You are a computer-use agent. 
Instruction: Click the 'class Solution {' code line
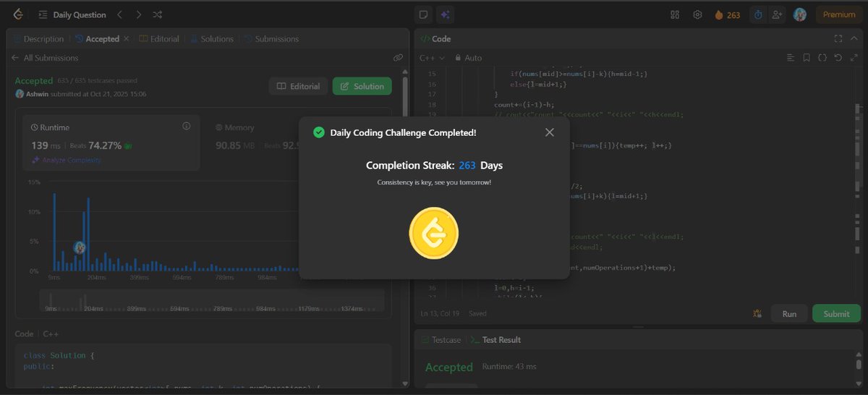point(59,355)
